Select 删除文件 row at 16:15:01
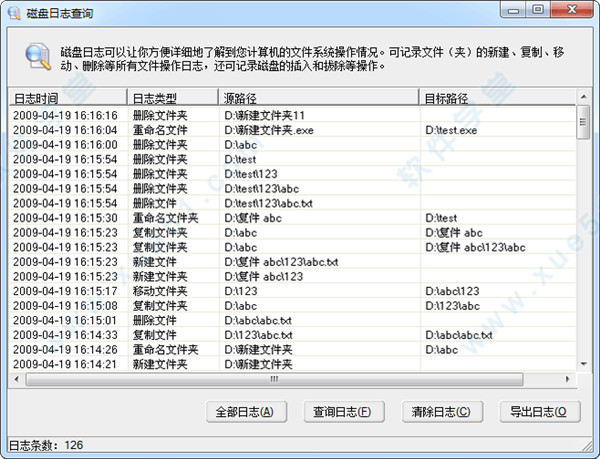 coord(292,320)
